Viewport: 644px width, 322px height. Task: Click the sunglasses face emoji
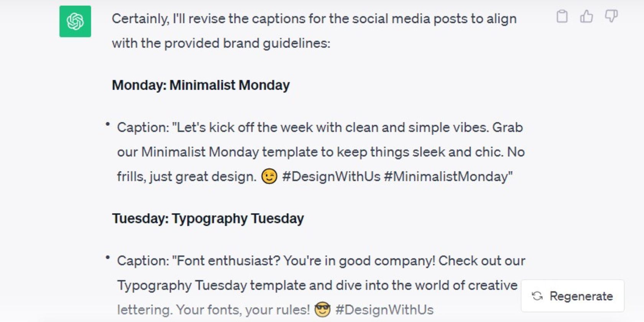pyautogui.click(x=322, y=309)
